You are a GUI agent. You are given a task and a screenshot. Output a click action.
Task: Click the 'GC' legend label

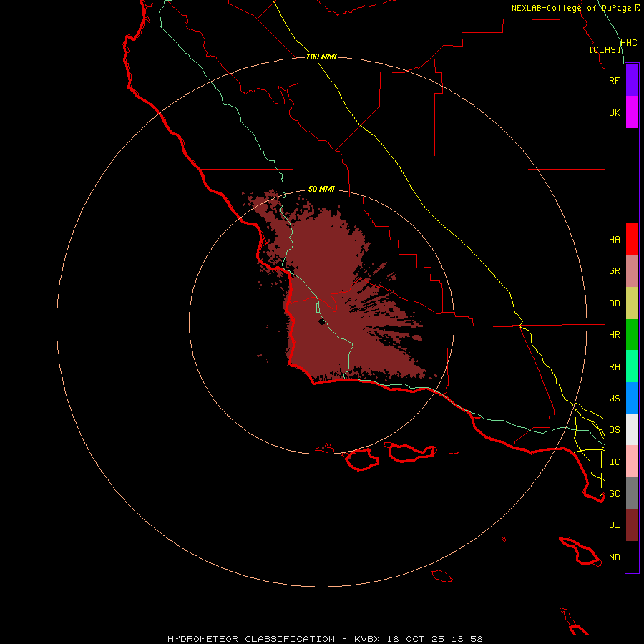[x=614, y=494]
